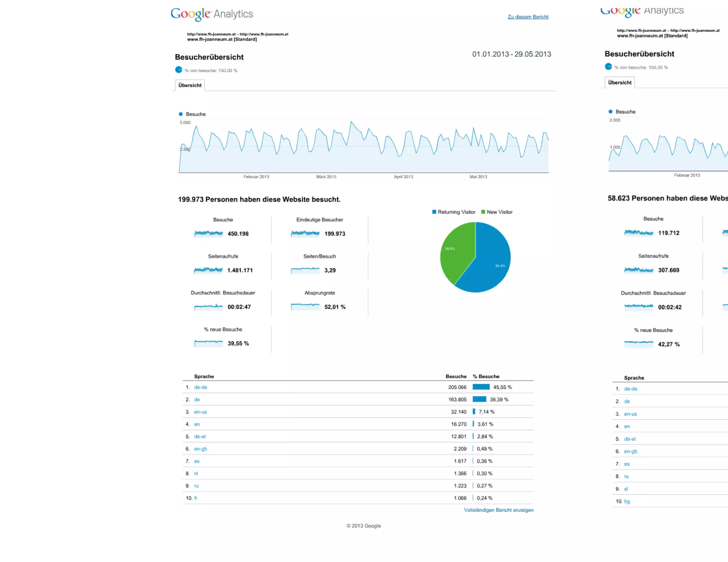Click the en-us language row link

[x=200, y=412]
